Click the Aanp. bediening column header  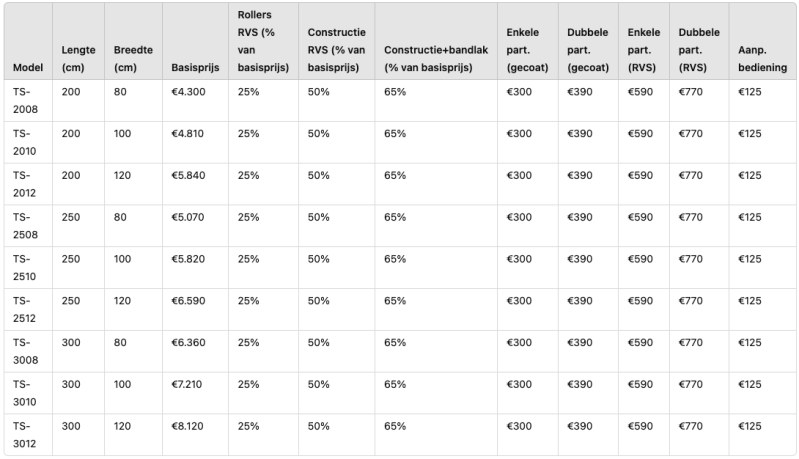tap(762, 60)
